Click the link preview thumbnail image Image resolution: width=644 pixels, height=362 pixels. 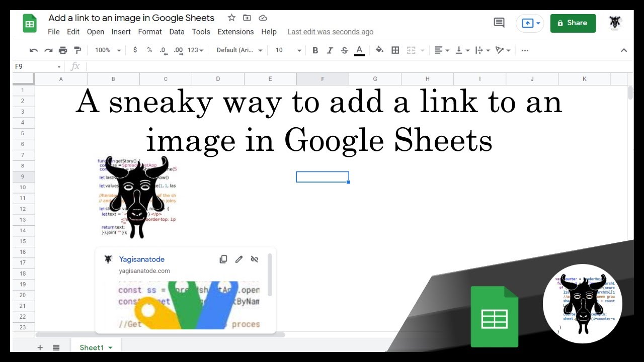(189, 305)
